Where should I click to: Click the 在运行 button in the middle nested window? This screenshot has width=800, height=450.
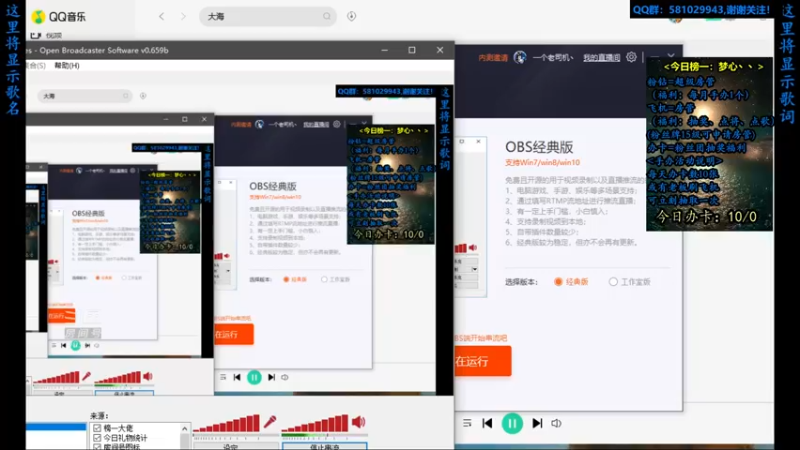click(234, 334)
